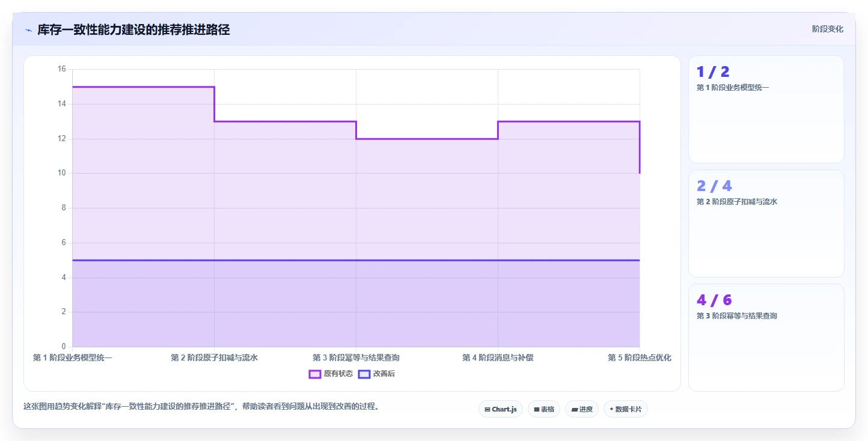This screenshot has width=868, height=441.
Task: Click the large 1 / 2 figure
Action: [x=713, y=72]
